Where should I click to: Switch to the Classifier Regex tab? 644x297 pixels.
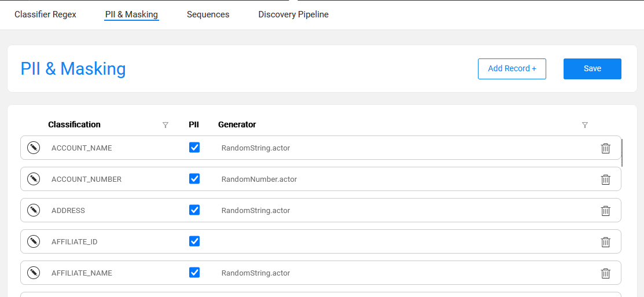pos(45,14)
